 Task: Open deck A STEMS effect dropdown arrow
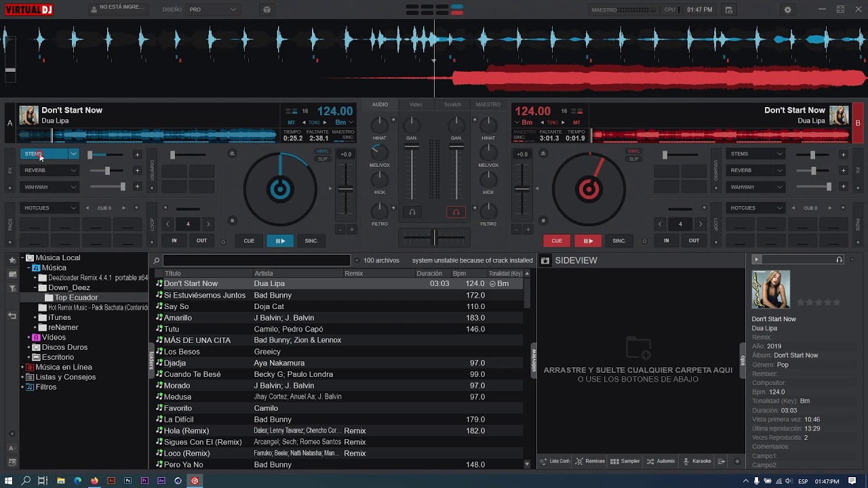(73, 154)
